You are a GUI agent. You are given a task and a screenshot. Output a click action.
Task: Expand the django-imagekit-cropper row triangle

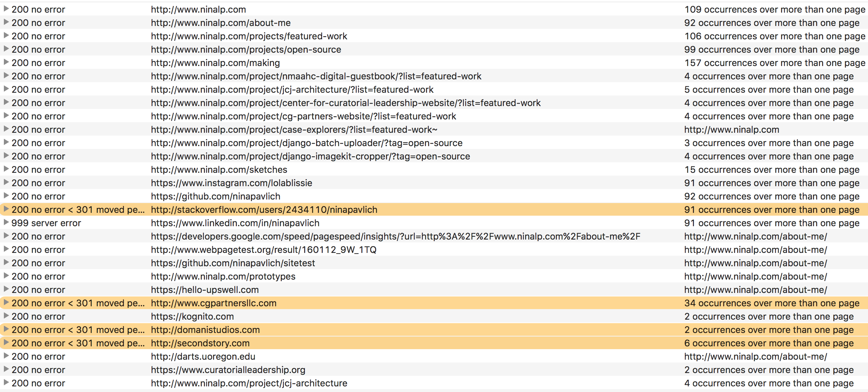pos(6,156)
